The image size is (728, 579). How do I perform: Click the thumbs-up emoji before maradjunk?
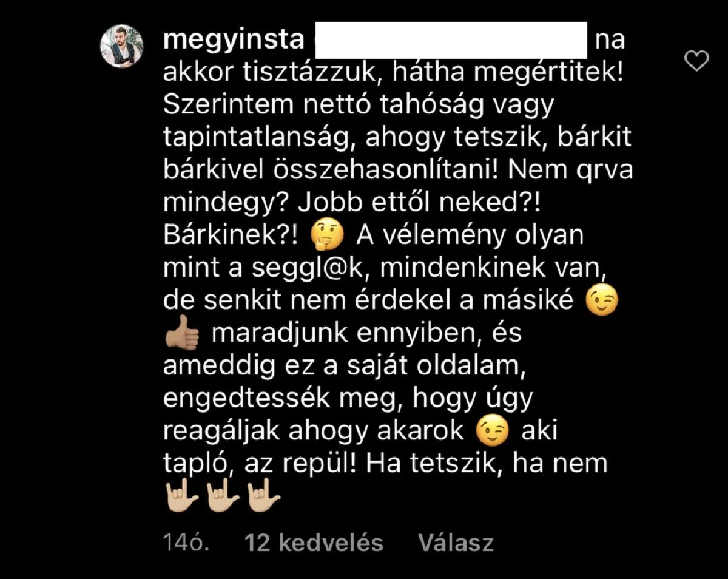point(182,335)
